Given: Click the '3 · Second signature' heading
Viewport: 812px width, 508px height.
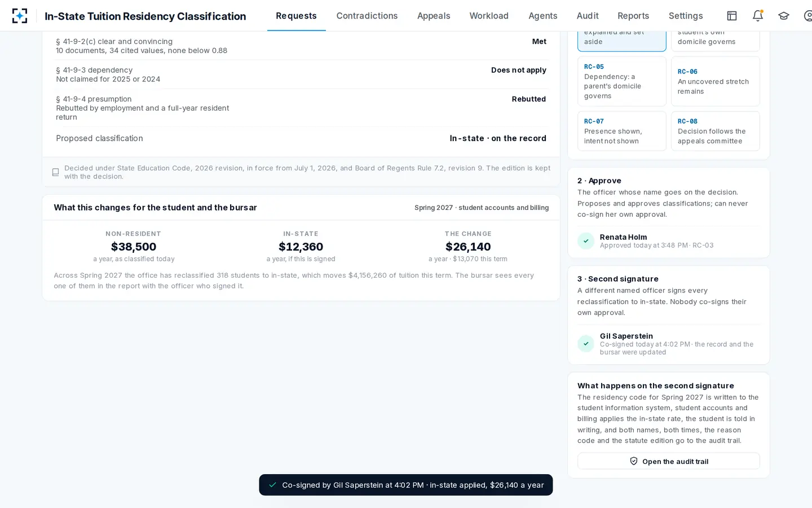Looking at the screenshot, I should click(x=618, y=279).
